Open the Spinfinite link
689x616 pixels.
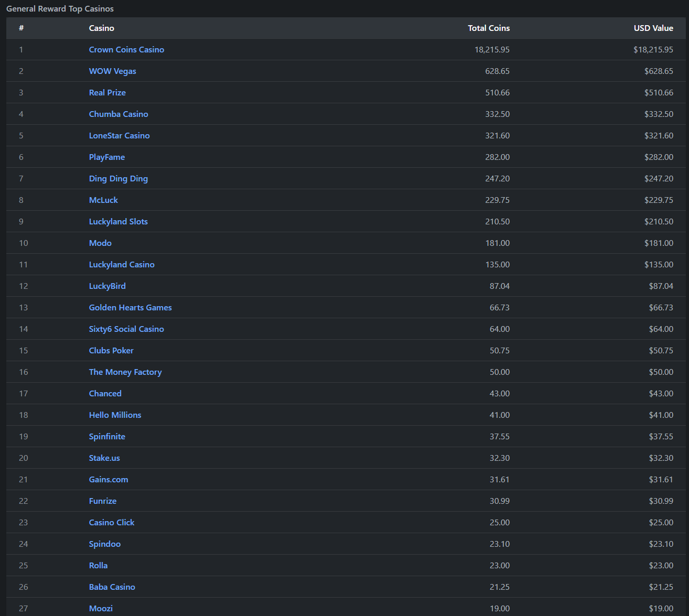(x=107, y=436)
